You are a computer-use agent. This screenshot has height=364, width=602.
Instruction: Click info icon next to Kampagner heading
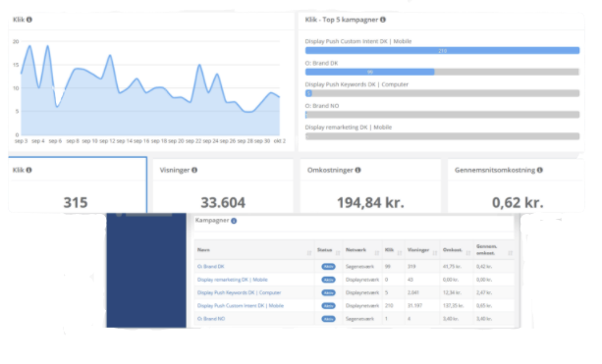[x=234, y=221]
